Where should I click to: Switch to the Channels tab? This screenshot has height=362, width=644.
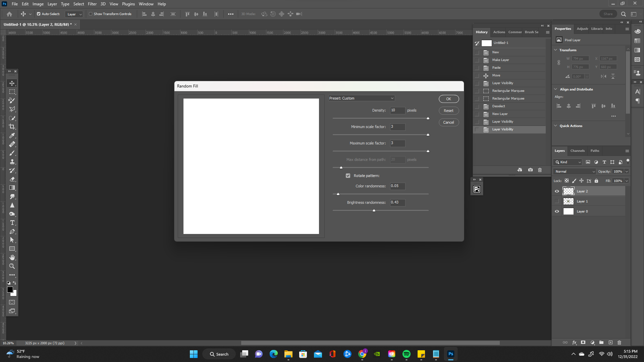coord(577,150)
